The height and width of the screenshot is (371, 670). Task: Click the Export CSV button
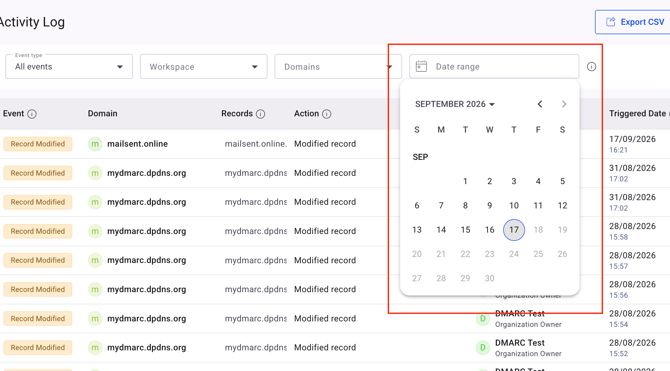(633, 22)
